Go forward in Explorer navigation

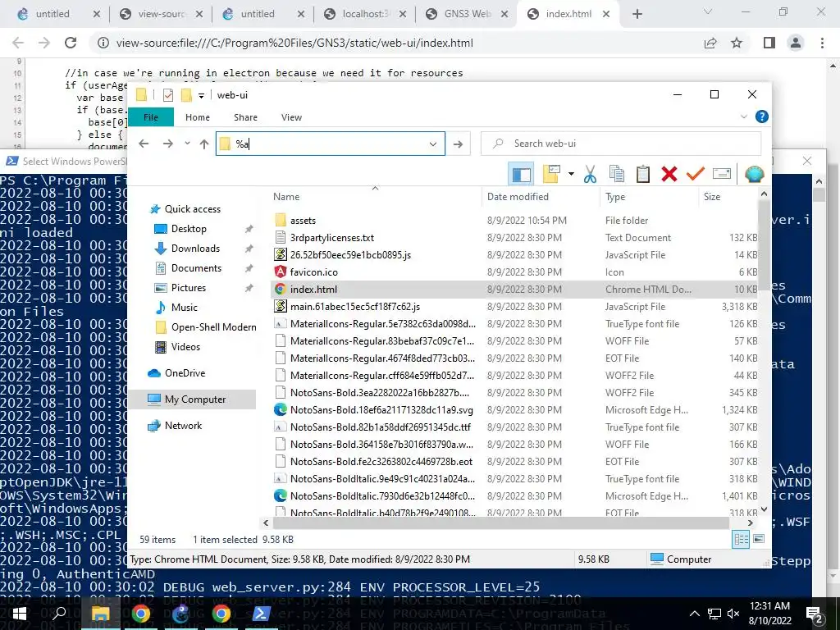[167, 144]
